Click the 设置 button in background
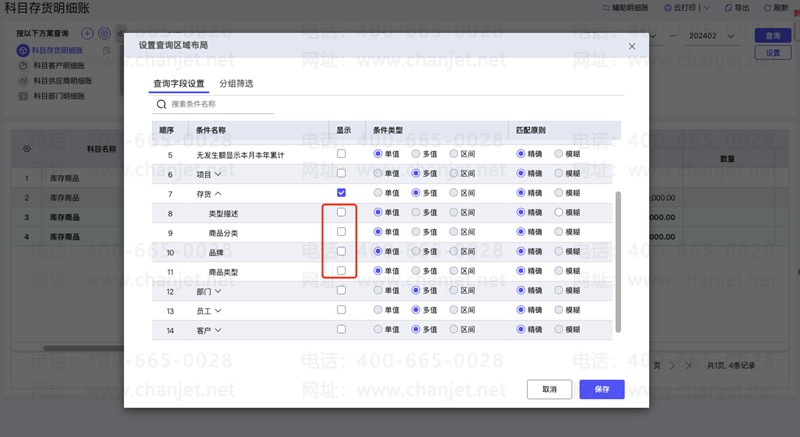The image size is (800, 437). click(773, 53)
